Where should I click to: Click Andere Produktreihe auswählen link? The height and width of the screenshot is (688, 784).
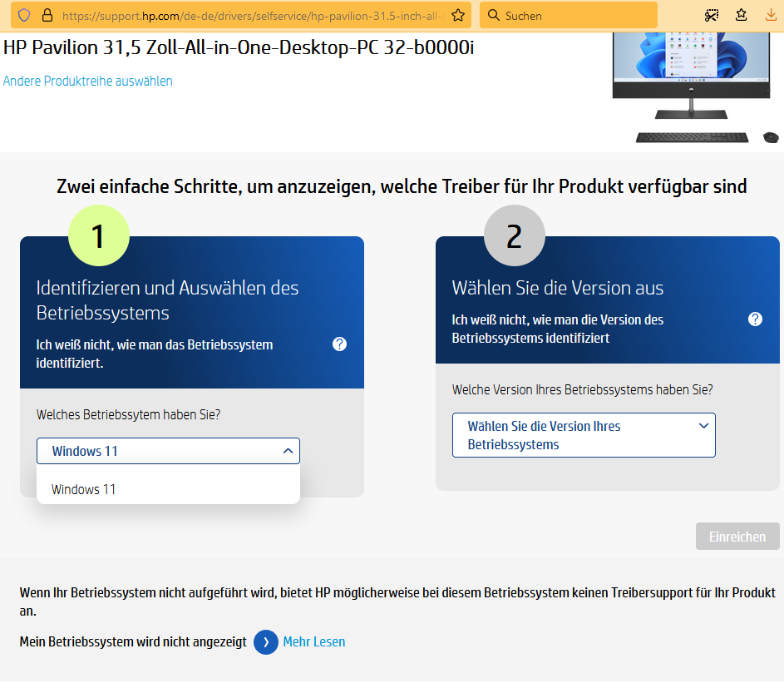click(88, 81)
